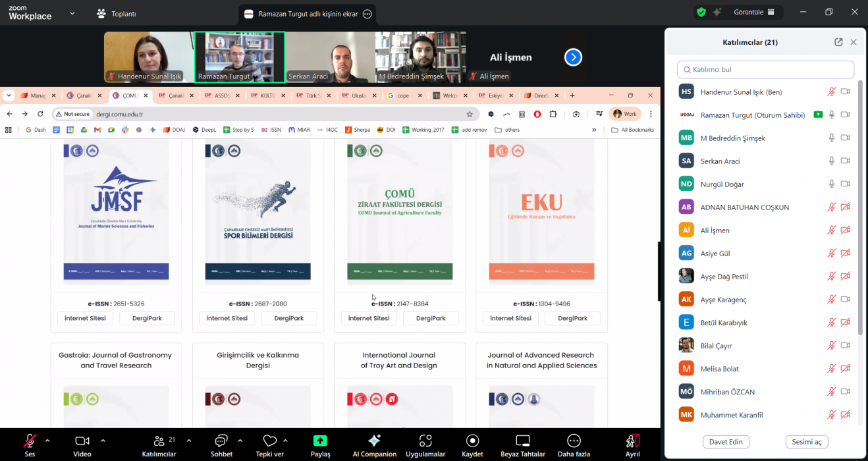Click the Kaydet record icon
Image resolution: width=868 pixels, height=461 pixels.
coord(472,441)
